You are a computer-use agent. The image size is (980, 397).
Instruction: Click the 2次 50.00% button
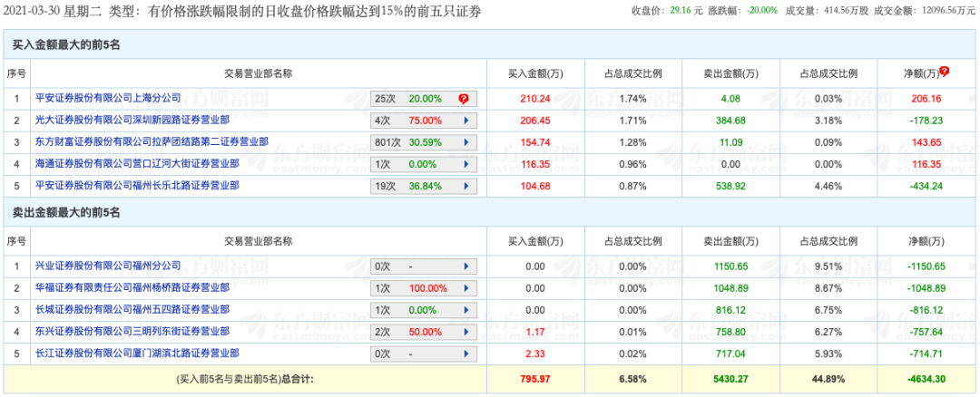[x=424, y=332]
